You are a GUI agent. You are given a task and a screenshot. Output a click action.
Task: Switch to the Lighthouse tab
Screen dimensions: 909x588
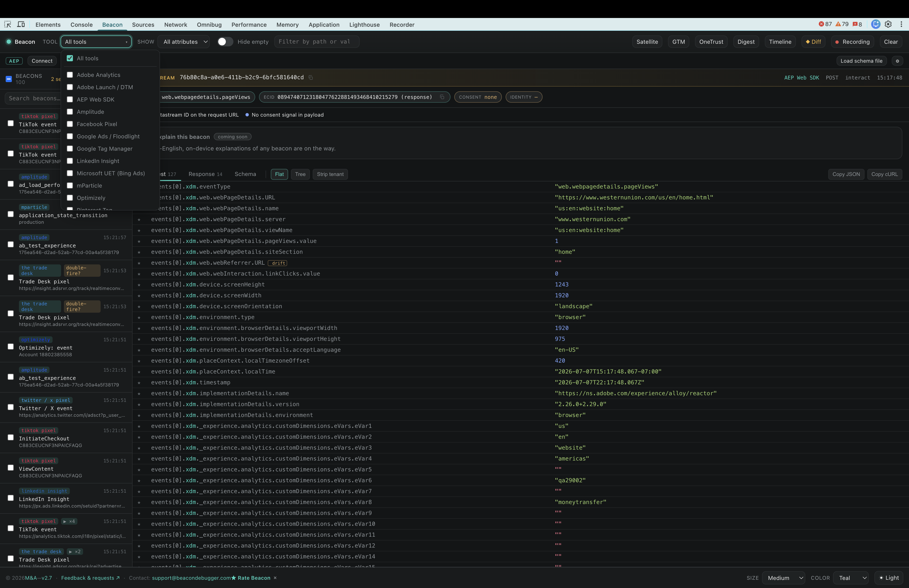[x=364, y=25]
